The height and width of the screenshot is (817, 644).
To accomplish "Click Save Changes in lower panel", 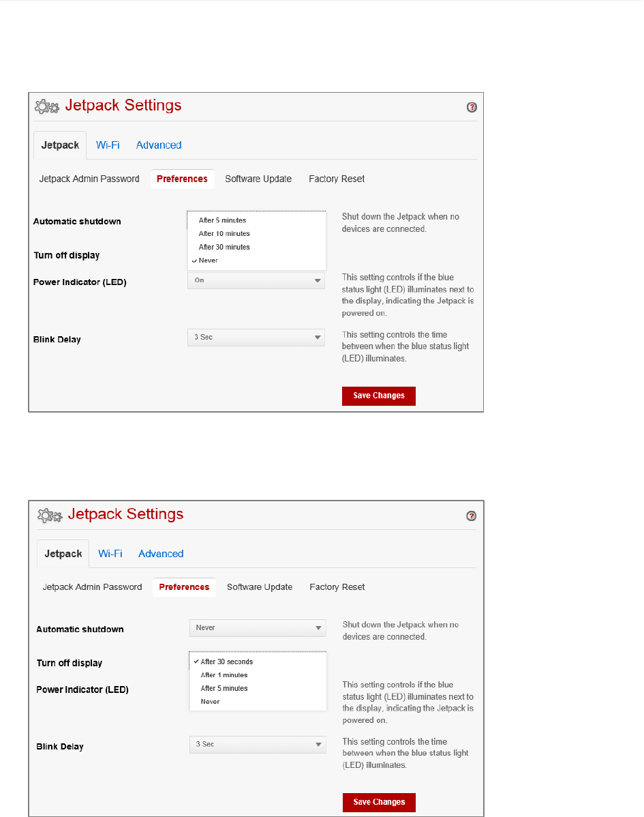I will 379,803.
